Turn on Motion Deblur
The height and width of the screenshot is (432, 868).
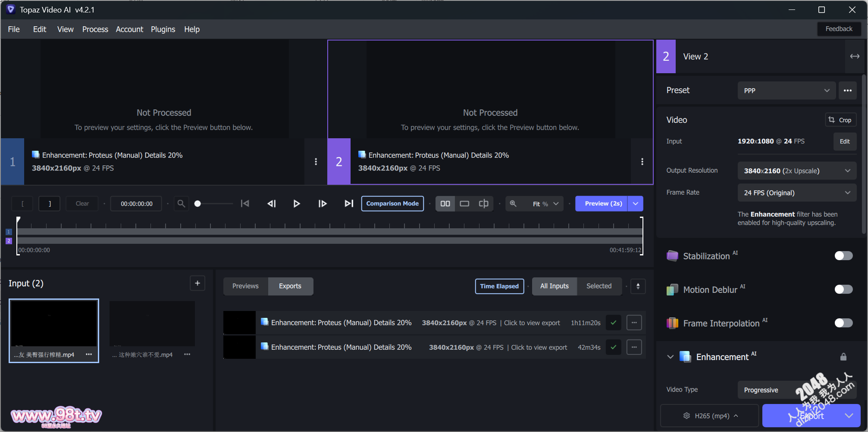[x=843, y=289]
